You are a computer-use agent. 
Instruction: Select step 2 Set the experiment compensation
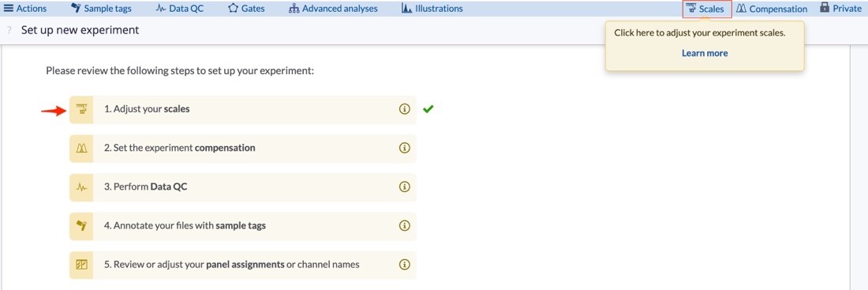tap(242, 148)
